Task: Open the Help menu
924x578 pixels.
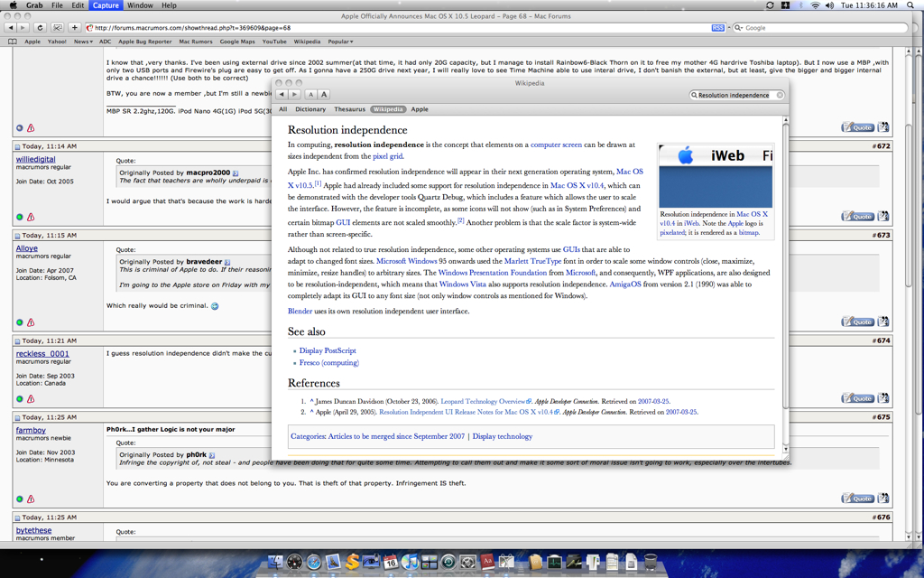Action: pos(169,5)
